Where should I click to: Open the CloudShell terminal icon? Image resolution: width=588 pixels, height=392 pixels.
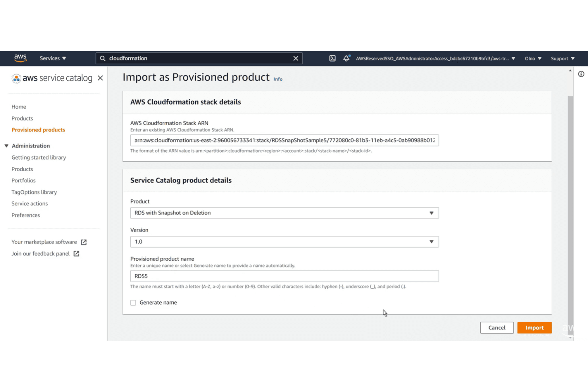(x=333, y=58)
